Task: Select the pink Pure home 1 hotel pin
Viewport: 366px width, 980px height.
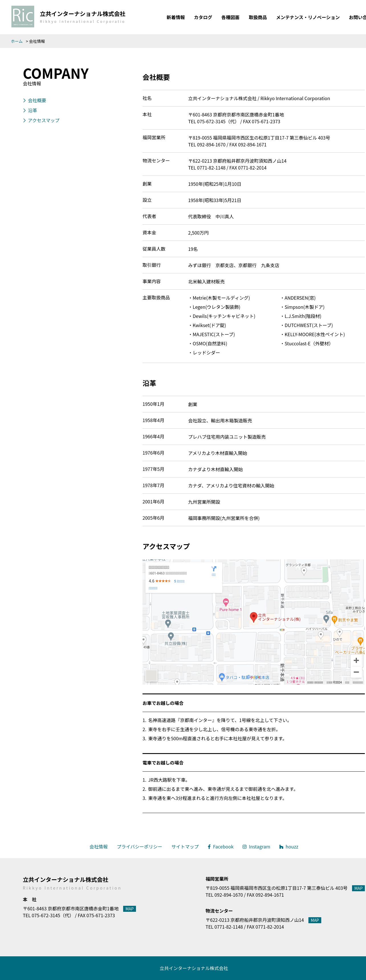Action: [226, 602]
